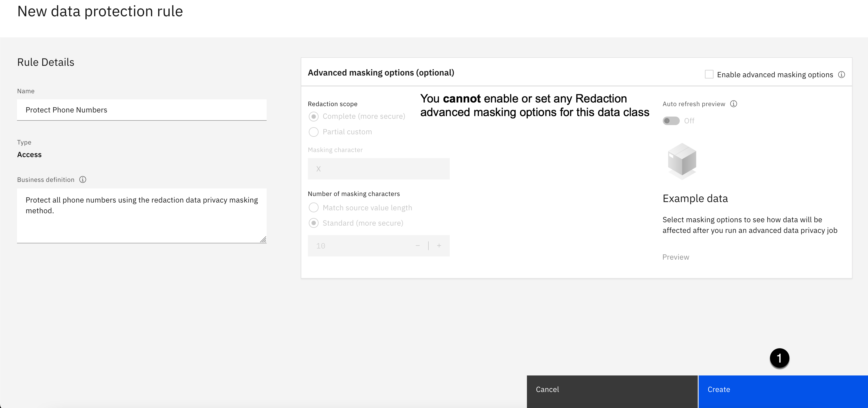Image resolution: width=868 pixels, height=408 pixels.
Task: Click info icon beside Business definition
Action: tap(82, 180)
